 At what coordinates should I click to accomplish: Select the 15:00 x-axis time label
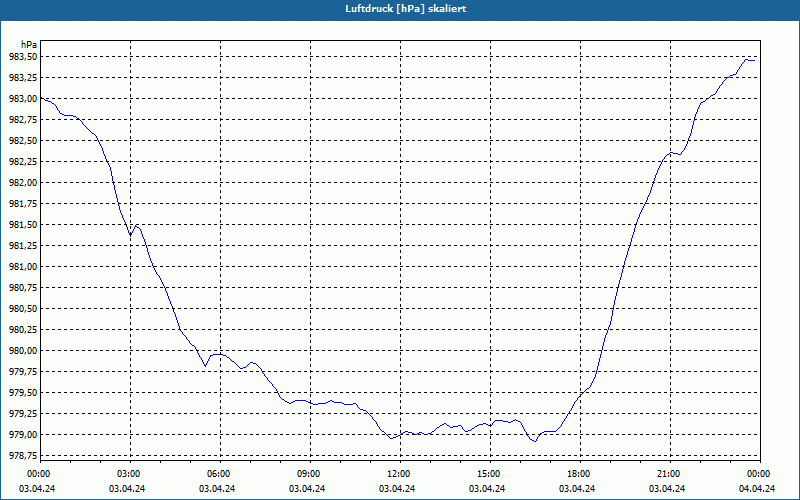click(488, 474)
